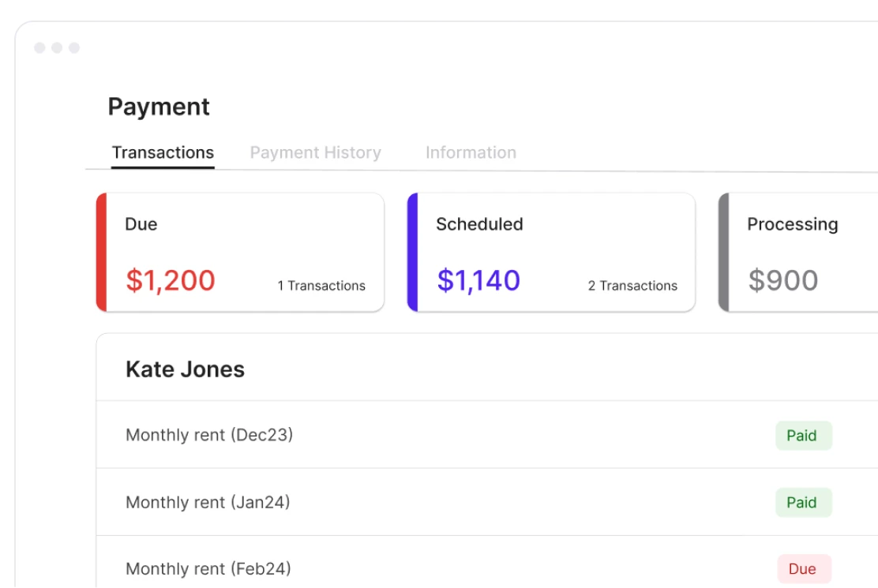
Task: Click the purple accent bar on Scheduled card
Action: [x=412, y=253]
